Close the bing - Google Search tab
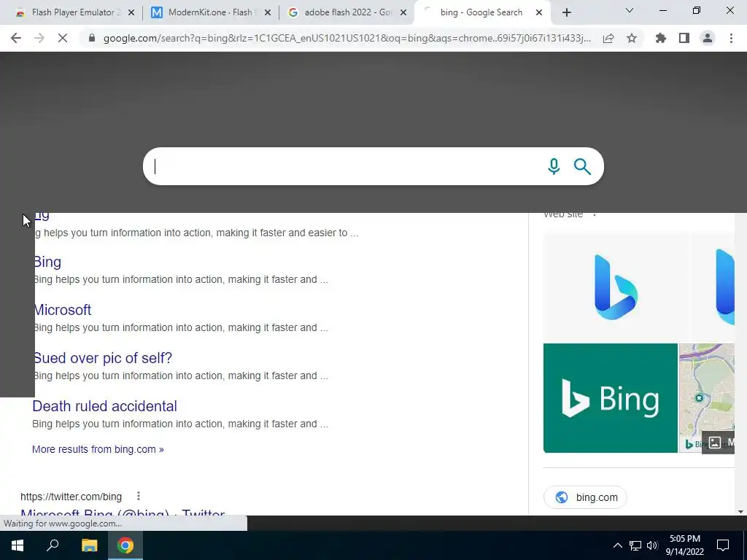The height and width of the screenshot is (560, 747). (539, 13)
